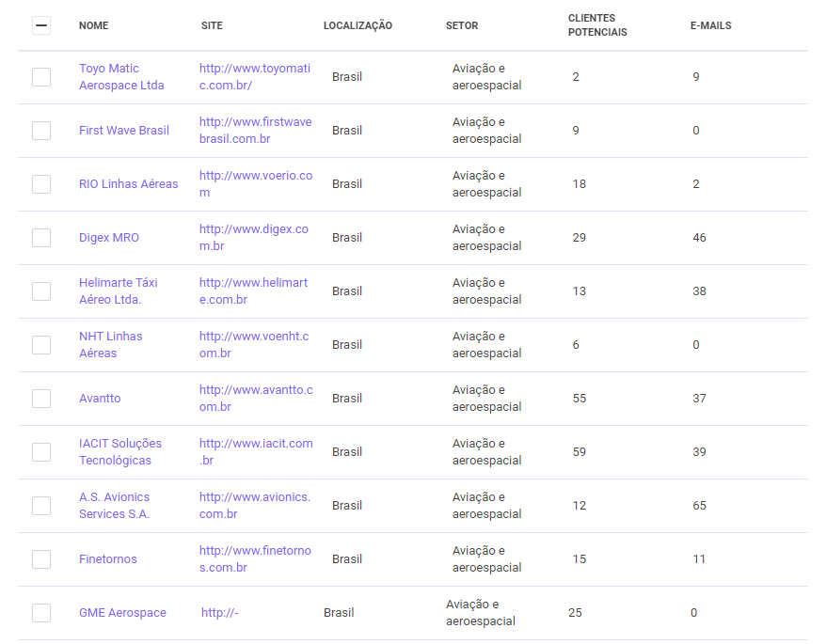Viewport: 826px width, 644px height.
Task: Tick the RIO Linhas Aéreas checkbox
Action: [41, 184]
